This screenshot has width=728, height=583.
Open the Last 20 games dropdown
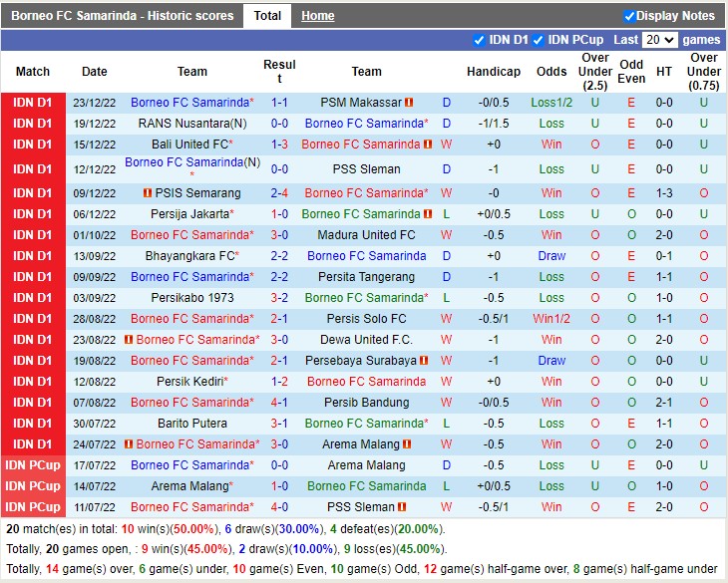[x=660, y=40]
